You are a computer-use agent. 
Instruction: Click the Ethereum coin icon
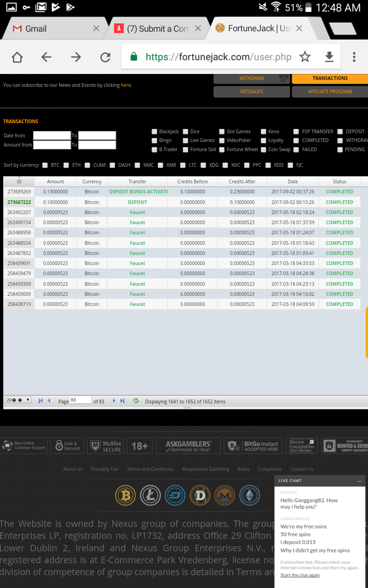coord(250,496)
